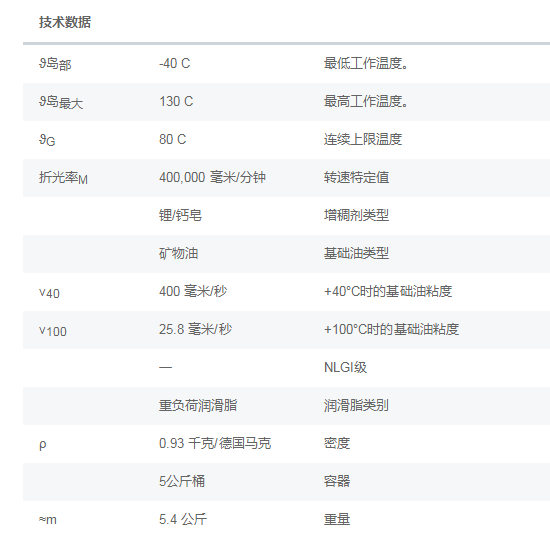Click the 增稠剂类型 label
Viewport: 550px width, 545px height.
[x=356, y=215]
